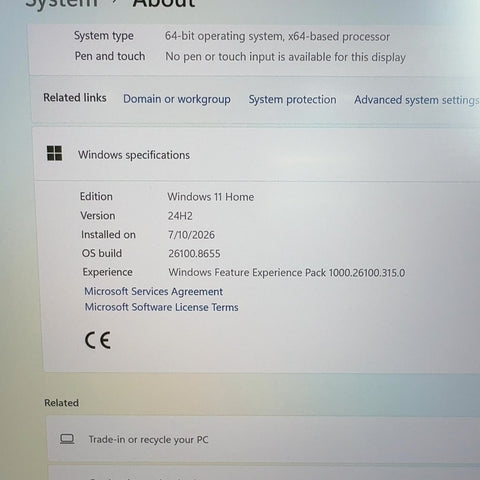Click the laptop icon next to Trade-in or recycle
The width and height of the screenshot is (480, 480).
point(67,439)
